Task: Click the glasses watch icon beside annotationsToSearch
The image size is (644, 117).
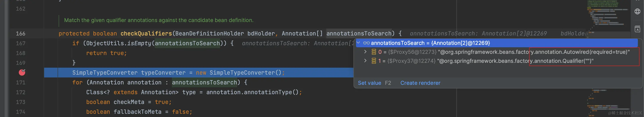Action: point(366,43)
